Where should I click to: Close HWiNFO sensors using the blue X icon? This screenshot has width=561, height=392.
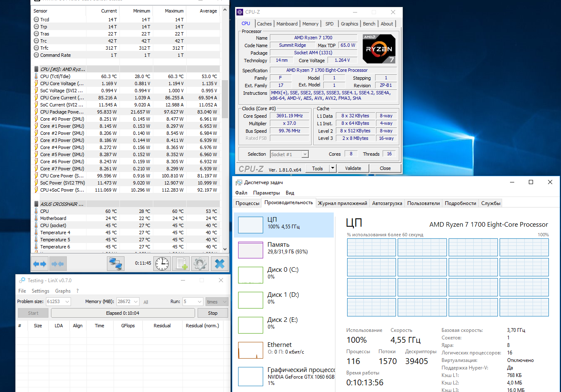tap(220, 263)
